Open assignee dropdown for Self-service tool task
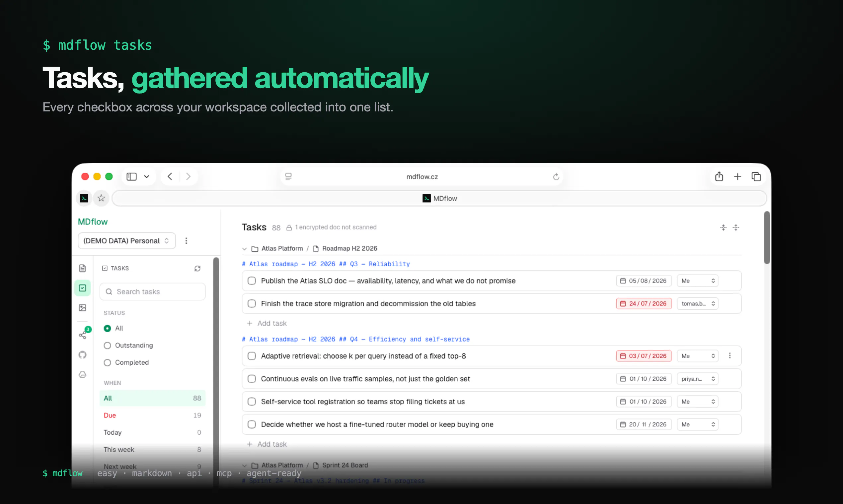 pyautogui.click(x=698, y=402)
